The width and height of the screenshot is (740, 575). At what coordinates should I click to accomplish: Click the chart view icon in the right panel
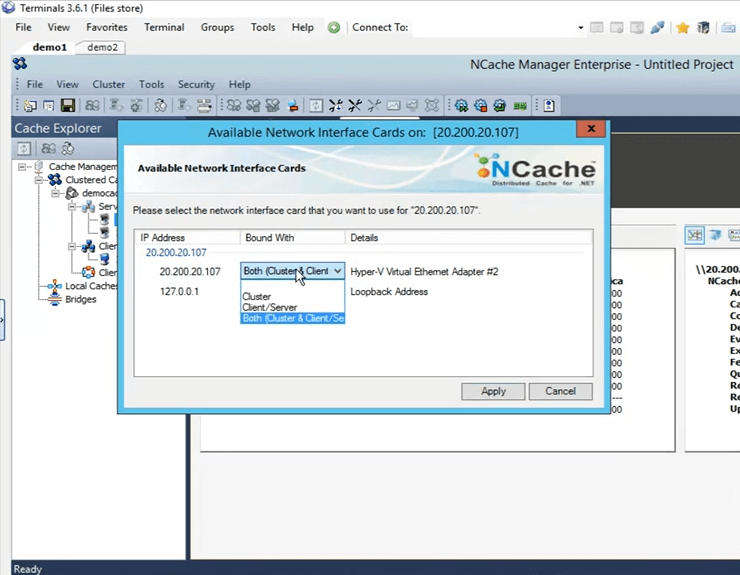pos(695,235)
